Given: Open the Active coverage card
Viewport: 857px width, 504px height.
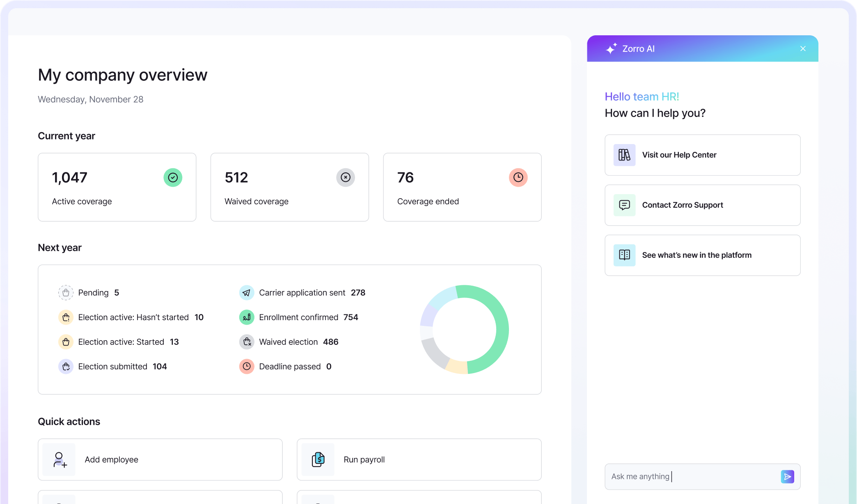Looking at the screenshot, I should tap(117, 187).
